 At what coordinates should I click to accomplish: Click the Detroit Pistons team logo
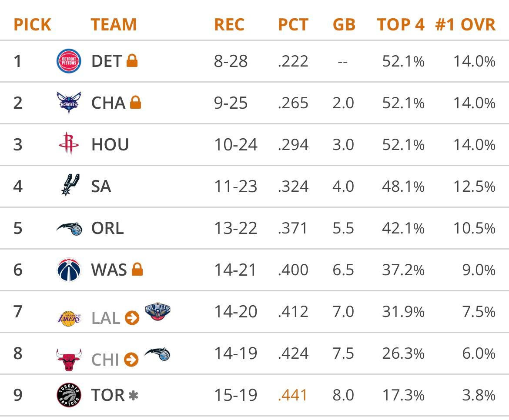69,61
